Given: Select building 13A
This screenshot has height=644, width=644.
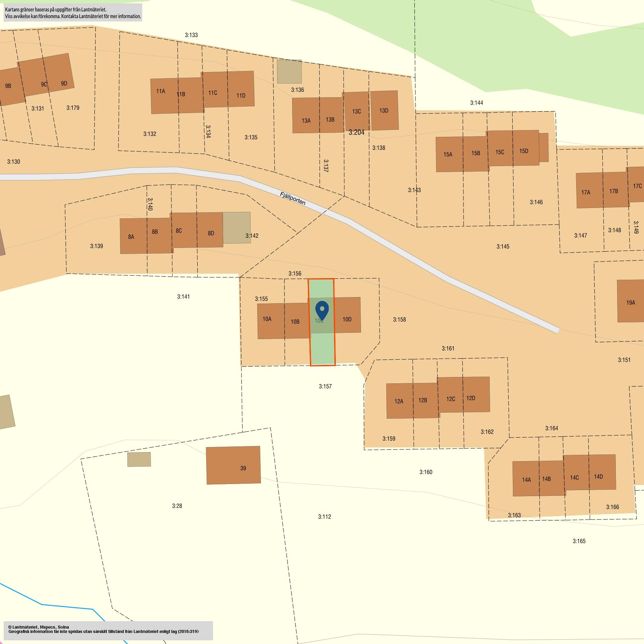Looking at the screenshot, I should coord(306,115).
